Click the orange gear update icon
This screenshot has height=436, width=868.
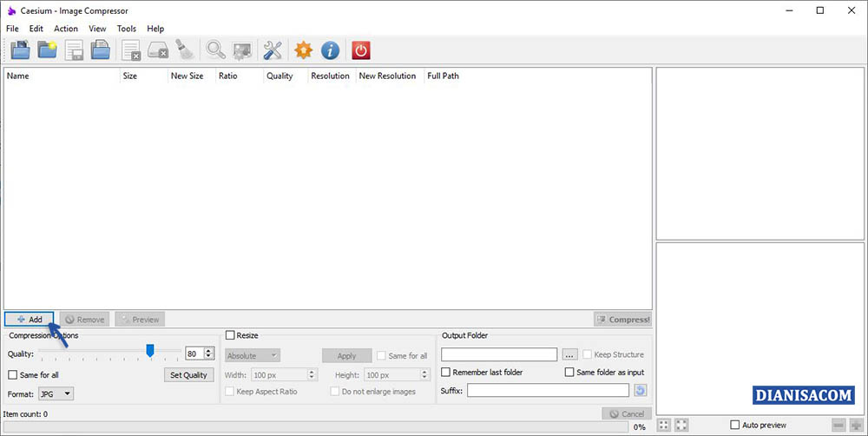302,50
